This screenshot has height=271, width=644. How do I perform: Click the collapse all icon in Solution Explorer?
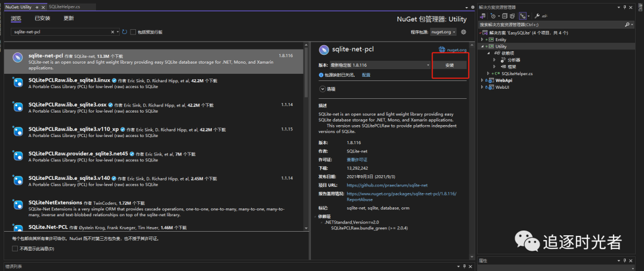504,15
